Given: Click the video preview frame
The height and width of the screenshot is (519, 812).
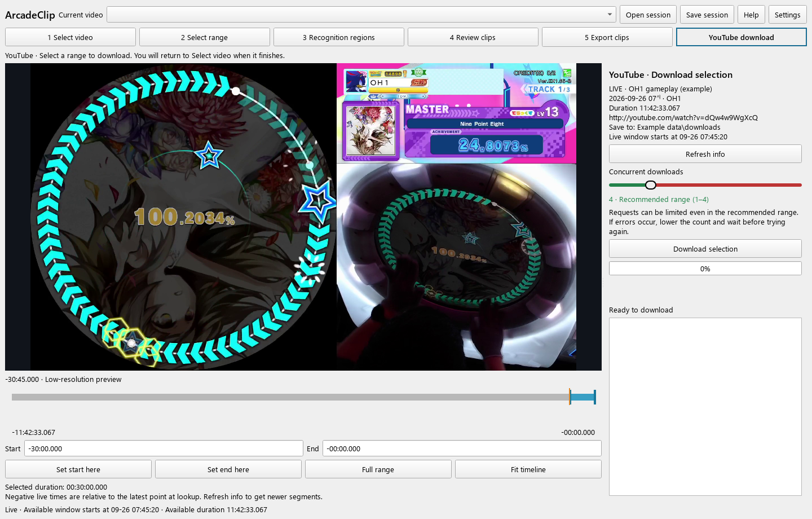Looking at the screenshot, I should 303,217.
